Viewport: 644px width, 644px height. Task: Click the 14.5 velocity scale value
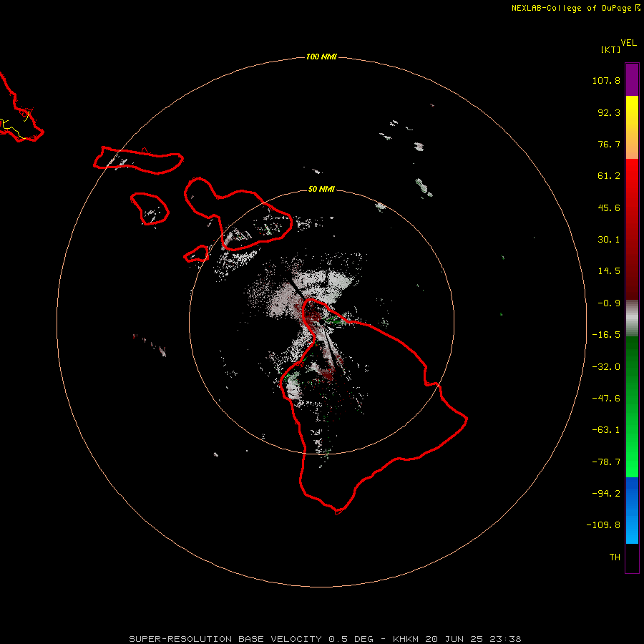click(609, 271)
